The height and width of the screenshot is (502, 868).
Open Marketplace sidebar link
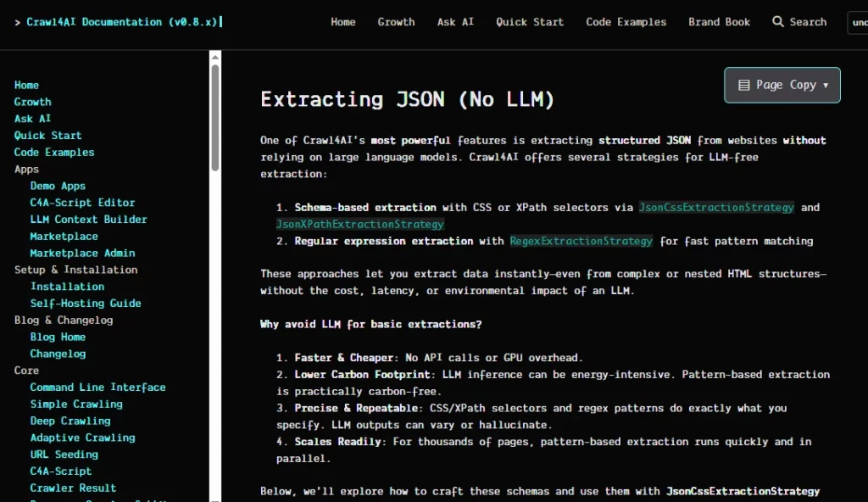tap(64, 236)
